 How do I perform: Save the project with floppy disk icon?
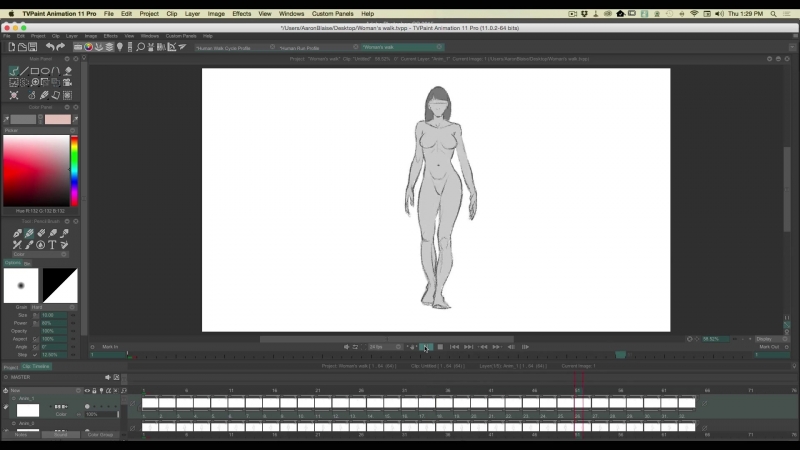point(33,47)
